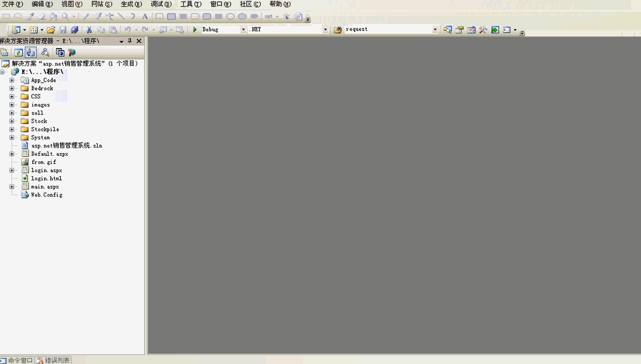
Task: Click the Refresh icon in Solution Explorer
Action: point(18,53)
